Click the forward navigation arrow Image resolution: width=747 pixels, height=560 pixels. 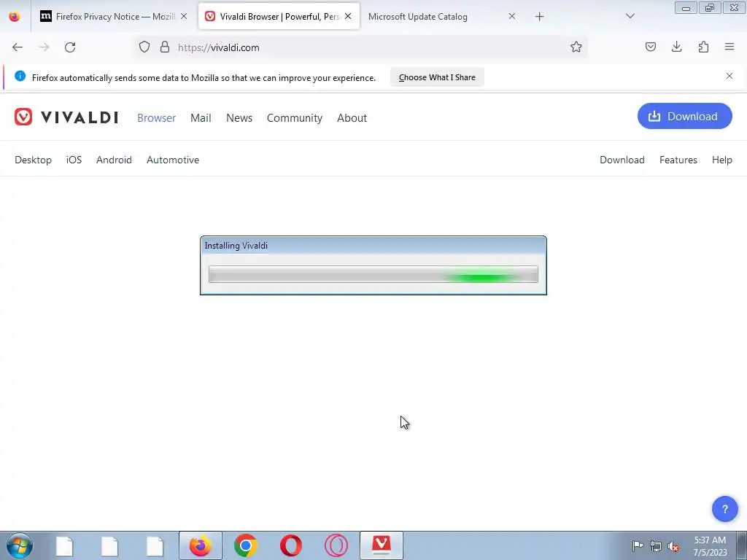[x=44, y=47]
